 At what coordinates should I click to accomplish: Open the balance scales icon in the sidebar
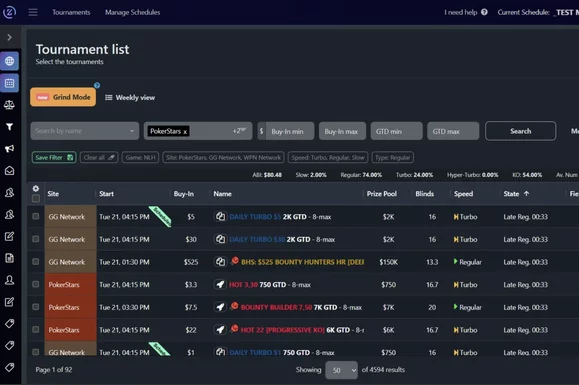[10, 105]
